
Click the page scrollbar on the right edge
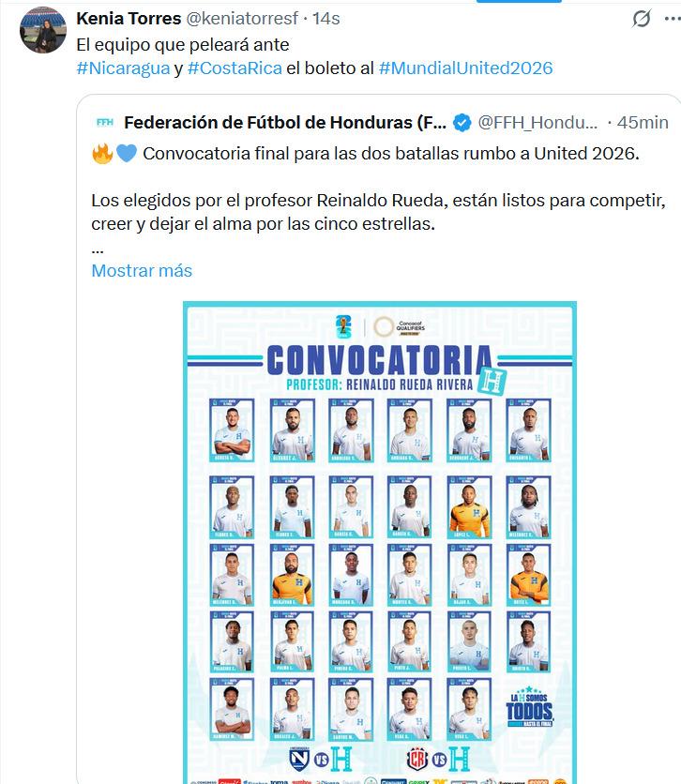point(677,392)
